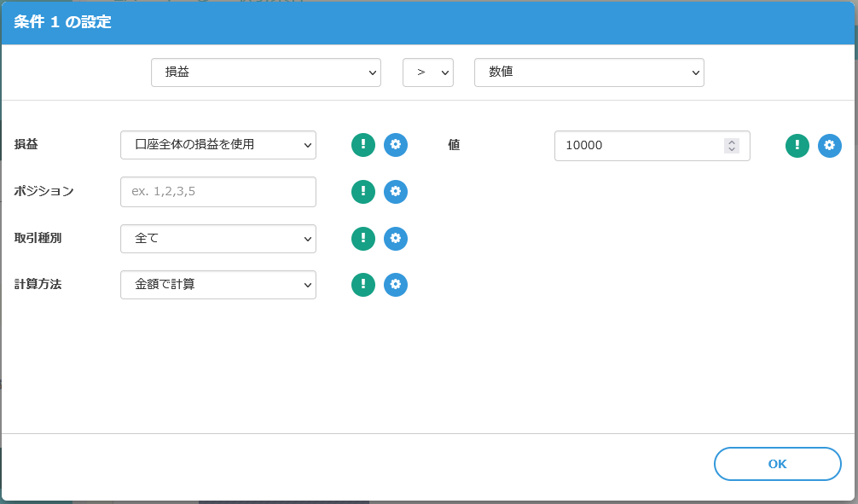This screenshot has height=504, width=858.
Task: Click the green info icon beside 損益
Action: [363, 145]
